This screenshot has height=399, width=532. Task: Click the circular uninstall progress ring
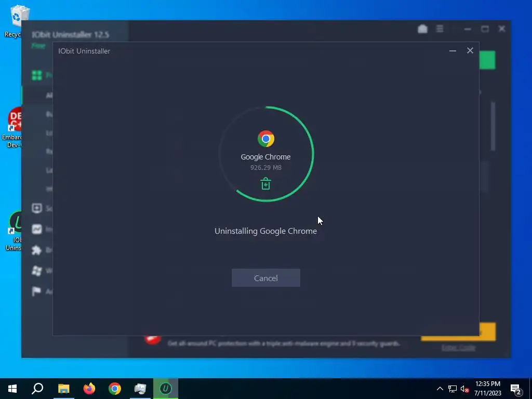(x=267, y=154)
